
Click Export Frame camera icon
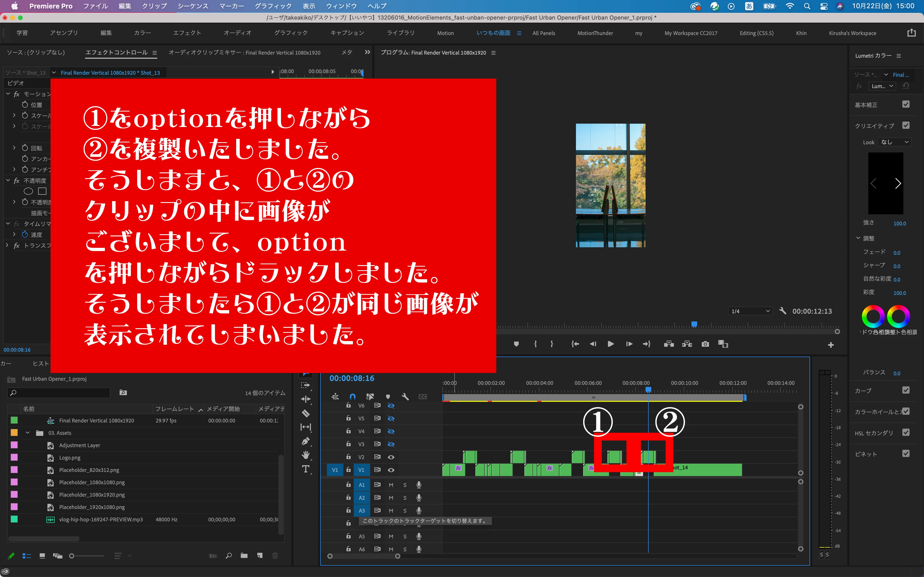[705, 344]
